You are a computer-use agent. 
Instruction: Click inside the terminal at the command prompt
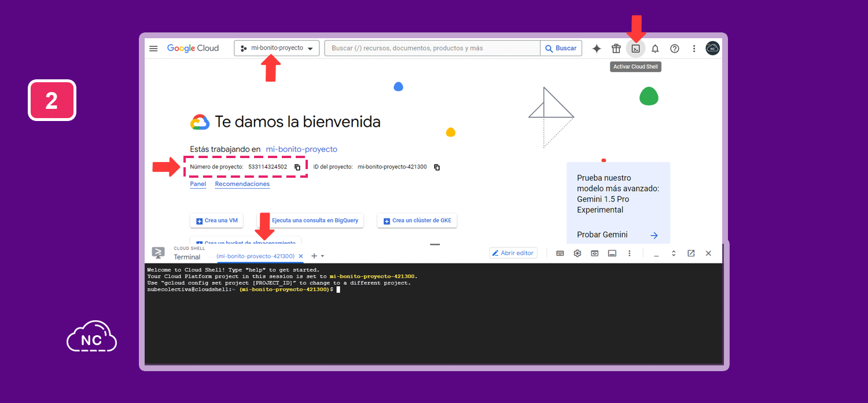click(x=338, y=289)
